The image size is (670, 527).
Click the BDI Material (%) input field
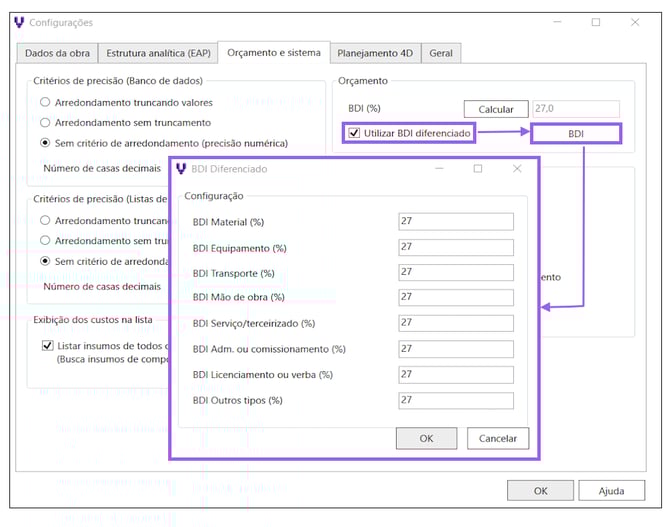[x=455, y=222]
